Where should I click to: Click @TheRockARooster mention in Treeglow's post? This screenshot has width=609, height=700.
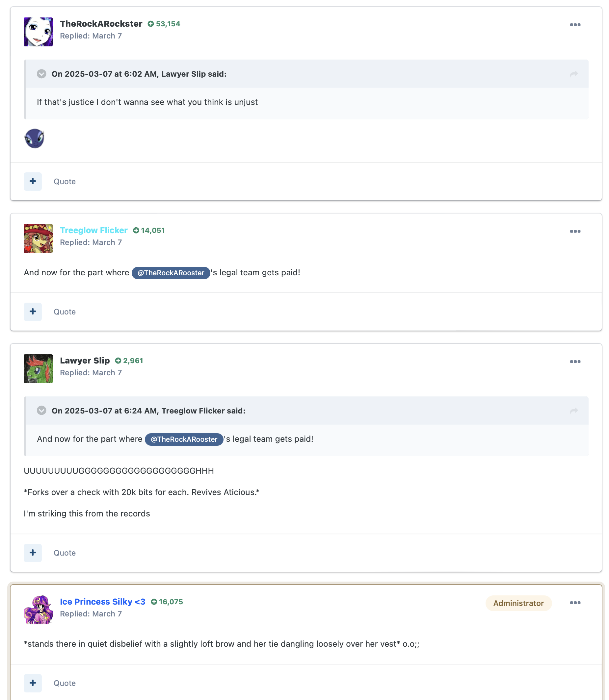pos(171,273)
